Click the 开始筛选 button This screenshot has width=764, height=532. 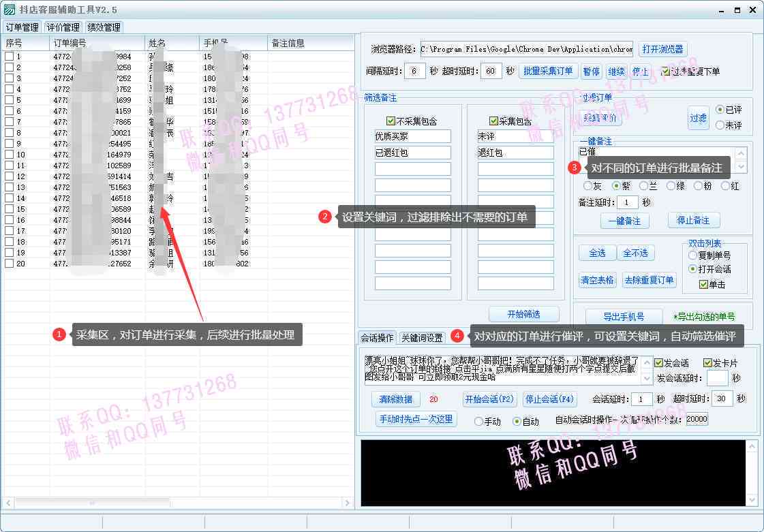click(524, 315)
